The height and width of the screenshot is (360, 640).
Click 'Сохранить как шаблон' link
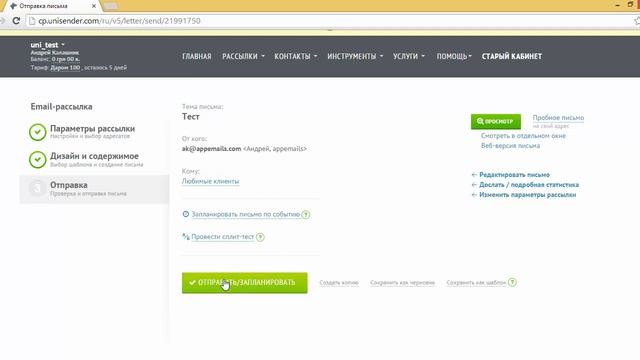coord(476,282)
